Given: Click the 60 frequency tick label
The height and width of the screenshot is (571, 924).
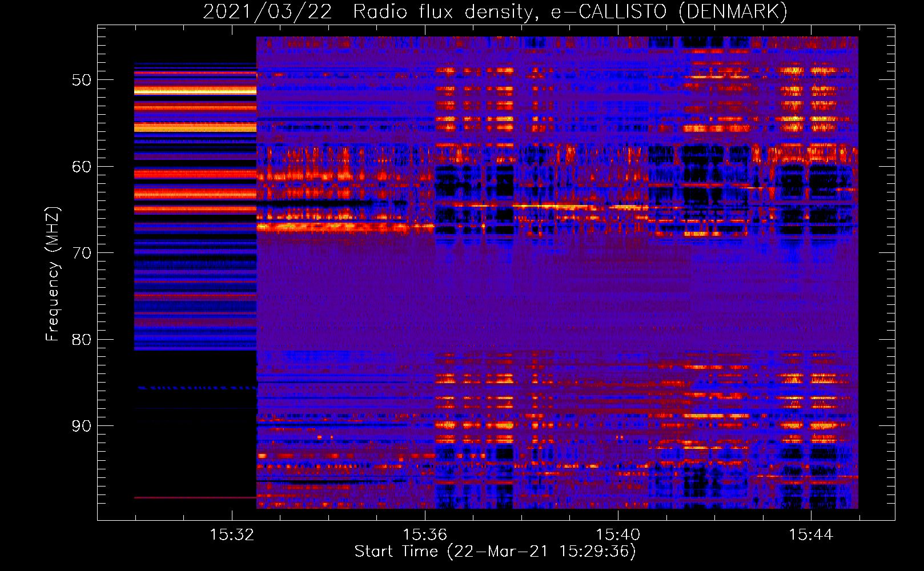Looking at the screenshot, I should (x=82, y=167).
